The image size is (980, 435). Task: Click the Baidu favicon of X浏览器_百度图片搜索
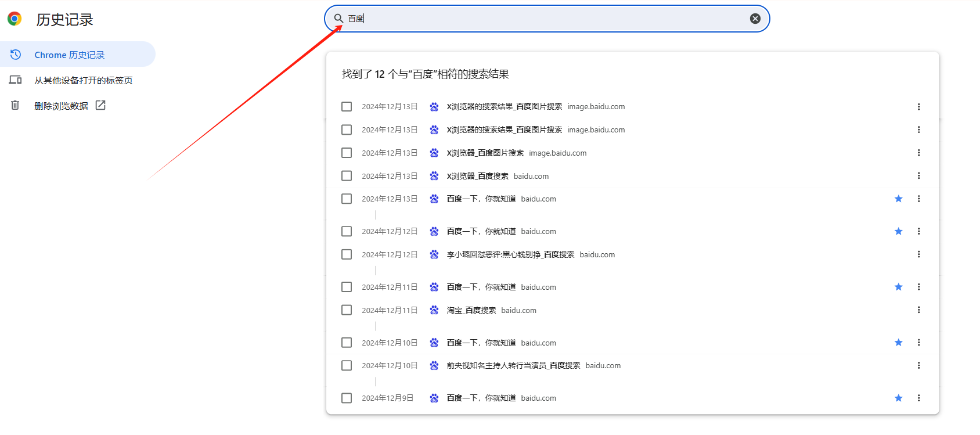tap(434, 153)
